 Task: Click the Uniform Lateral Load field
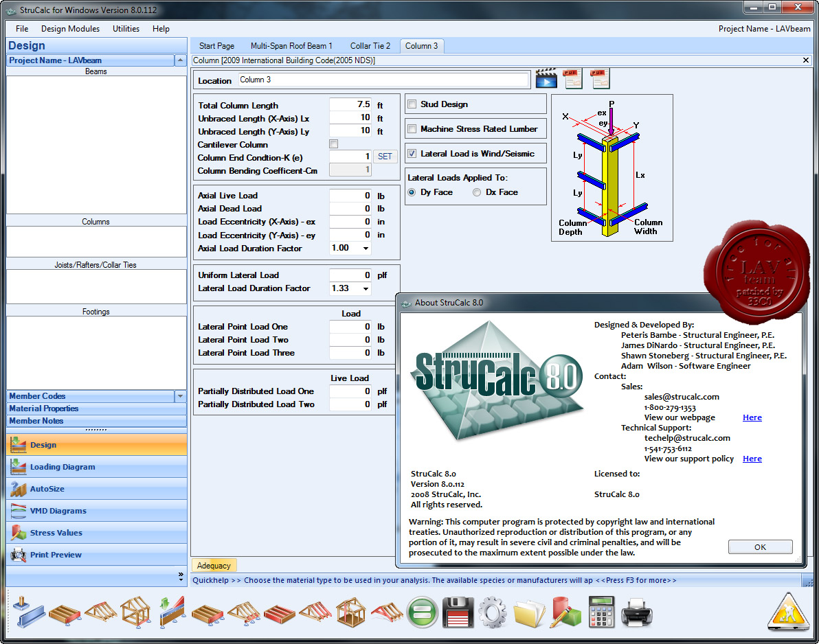pyautogui.click(x=350, y=275)
